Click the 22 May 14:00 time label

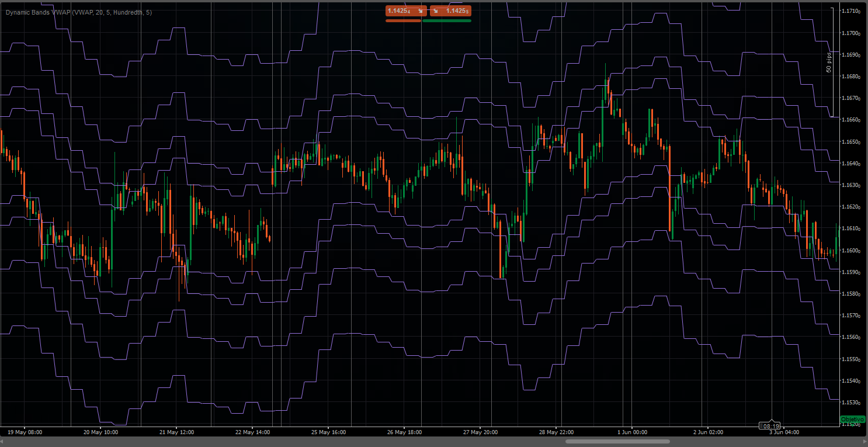click(x=252, y=432)
